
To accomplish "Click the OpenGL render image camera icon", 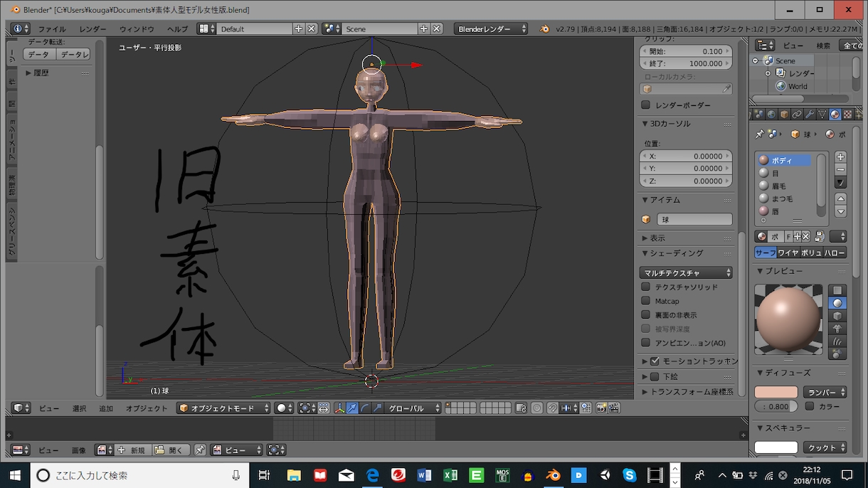I will (x=602, y=408).
